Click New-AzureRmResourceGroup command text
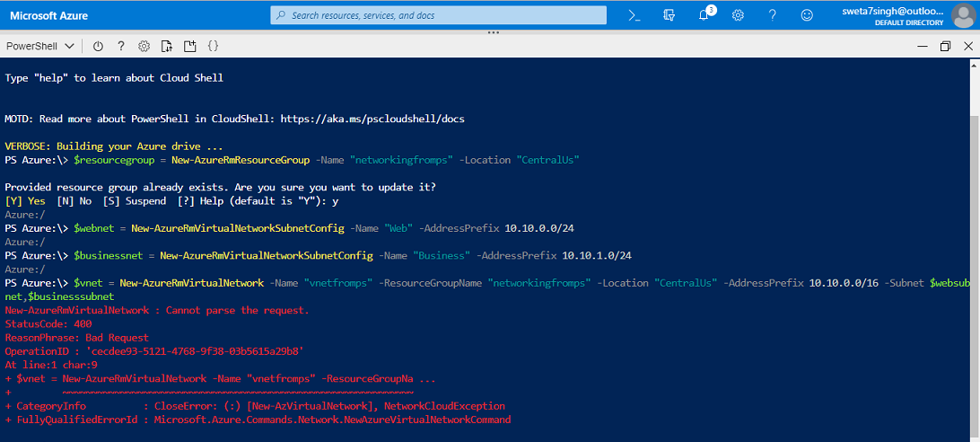980x442 pixels. point(241,160)
